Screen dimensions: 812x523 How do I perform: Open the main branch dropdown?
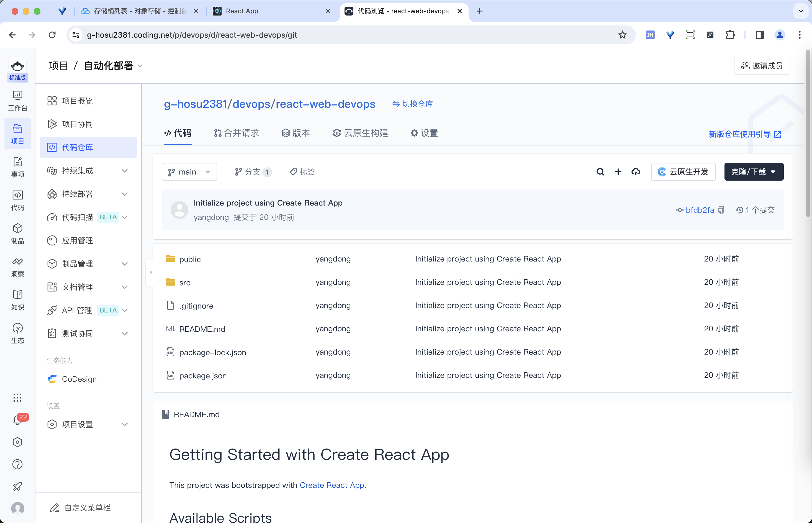pos(189,172)
